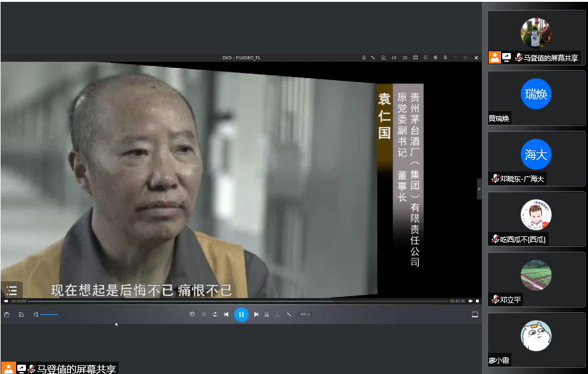Open folder icon in player bottom bar
The width and height of the screenshot is (588, 374).
point(21,314)
